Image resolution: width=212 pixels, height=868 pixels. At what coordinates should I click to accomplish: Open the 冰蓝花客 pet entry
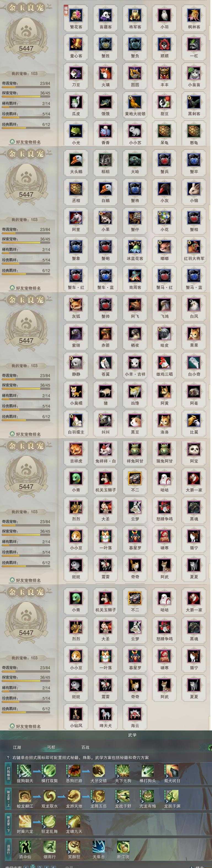coord(135,247)
